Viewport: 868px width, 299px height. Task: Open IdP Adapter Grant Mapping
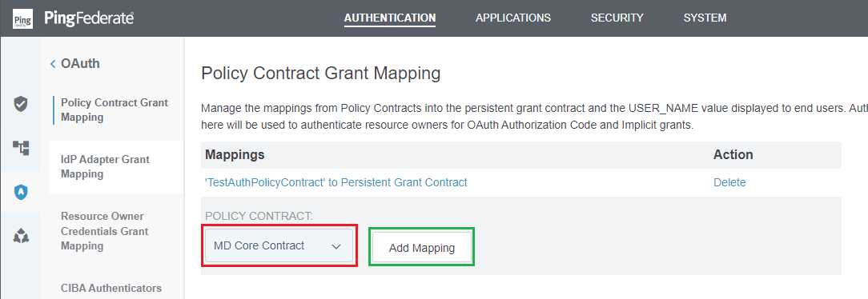pyautogui.click(x=105, y=167)
